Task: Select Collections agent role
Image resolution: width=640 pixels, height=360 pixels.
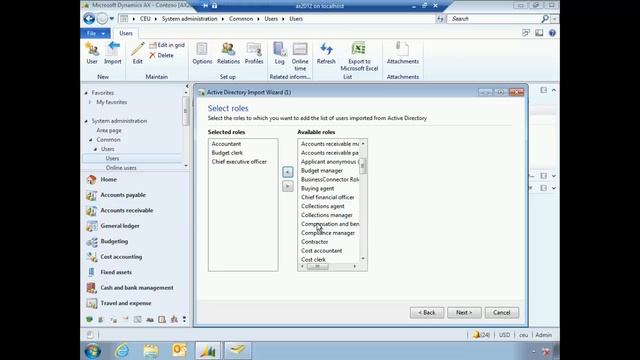Action: tap(322, 206)
